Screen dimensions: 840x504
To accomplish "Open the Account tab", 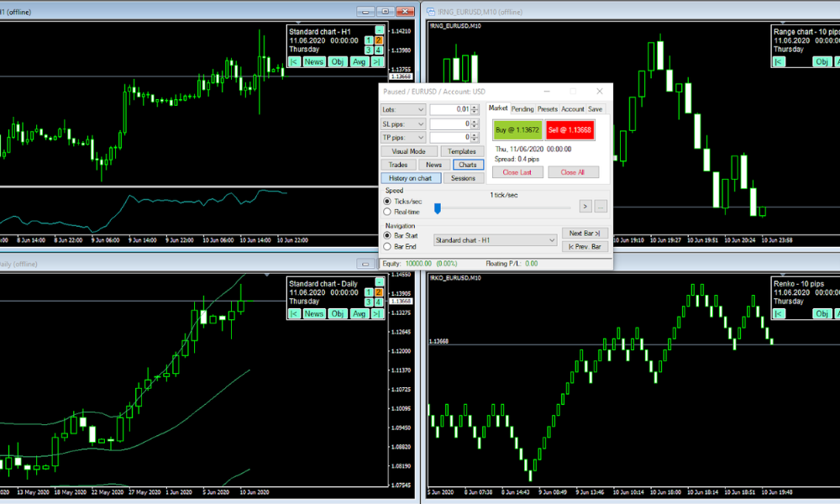I will (x=573, y=109).
